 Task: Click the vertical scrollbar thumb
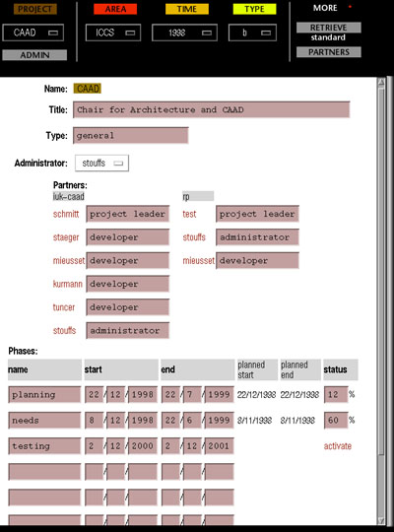[x=381, y=272]
